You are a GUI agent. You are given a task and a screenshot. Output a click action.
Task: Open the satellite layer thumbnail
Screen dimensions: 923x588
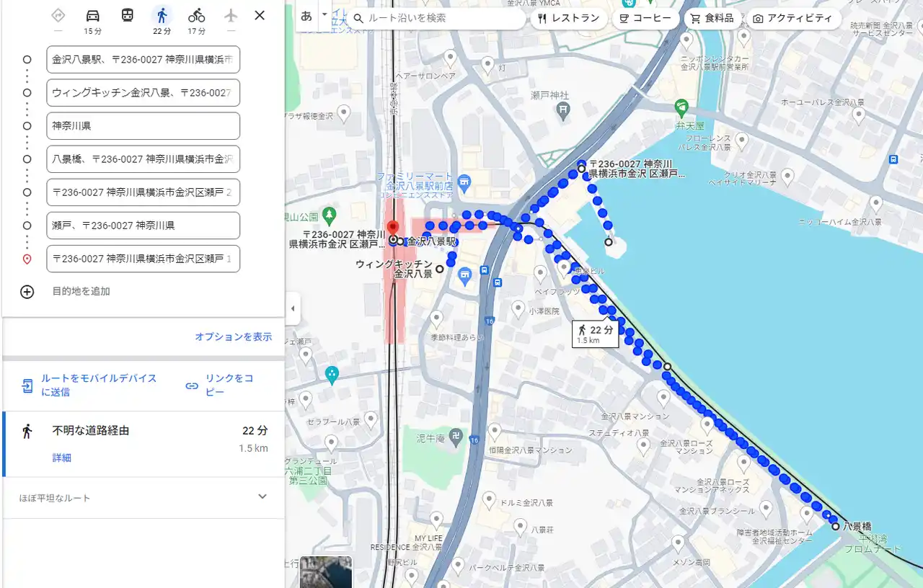coord(326,571)
